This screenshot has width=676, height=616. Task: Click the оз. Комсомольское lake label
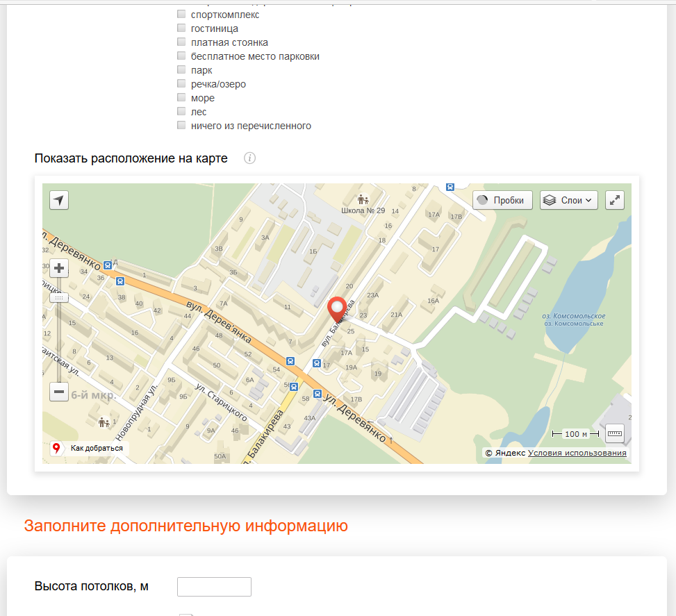click(x=573, y=319)
